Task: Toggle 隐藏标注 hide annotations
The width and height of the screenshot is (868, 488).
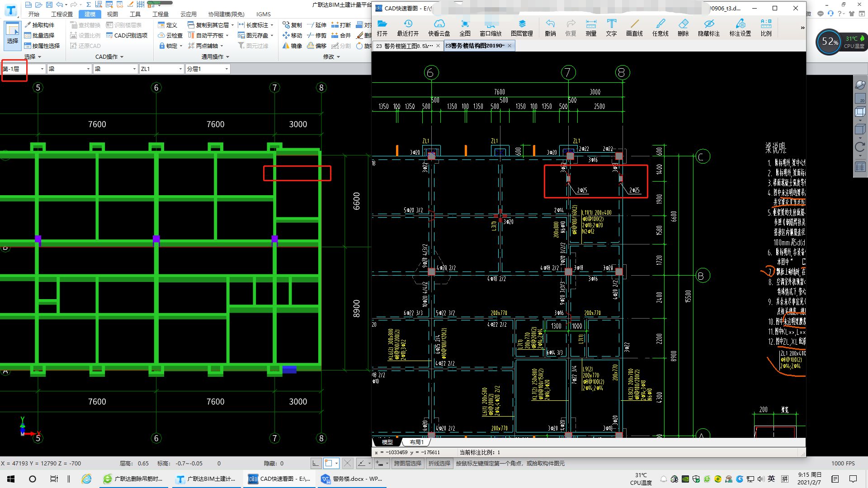Action: (709, 28)
